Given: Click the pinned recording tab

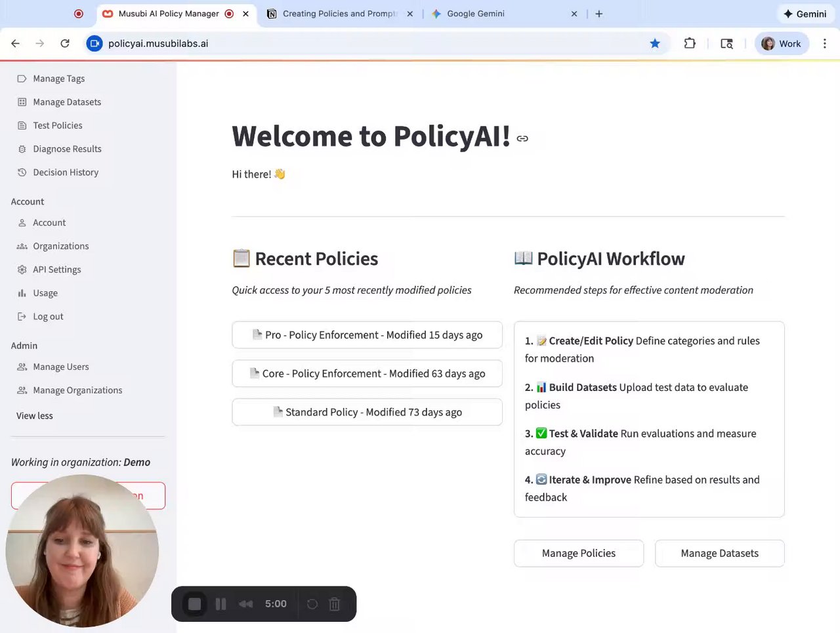Looking at the screenshot, I should [79, 14].
